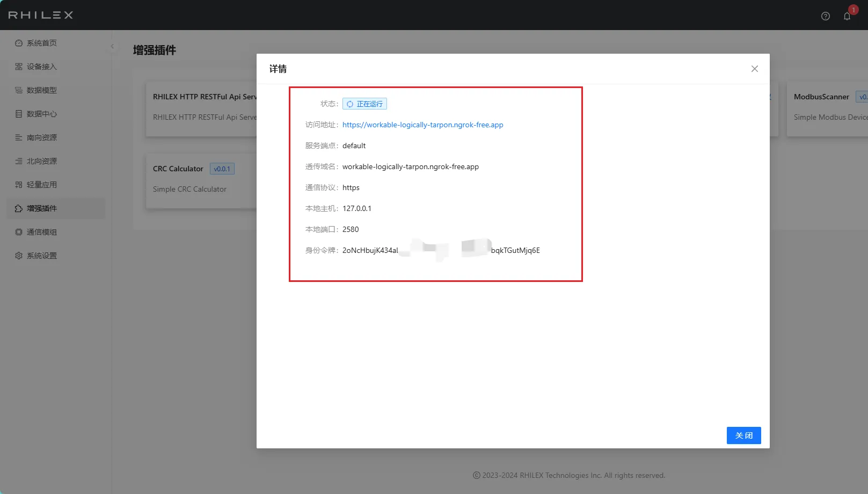Open 北向资源 menu item

[x=56, y=161]
